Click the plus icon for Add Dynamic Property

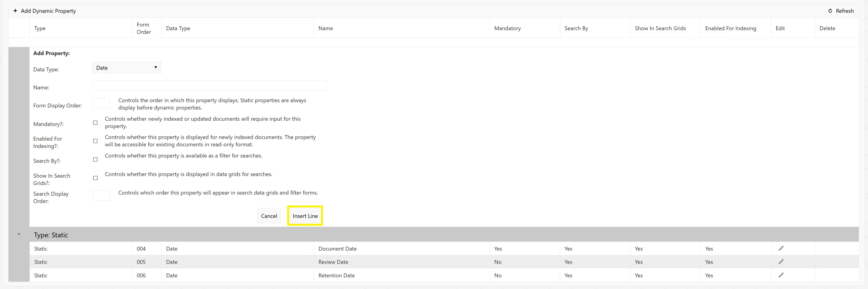15,11
